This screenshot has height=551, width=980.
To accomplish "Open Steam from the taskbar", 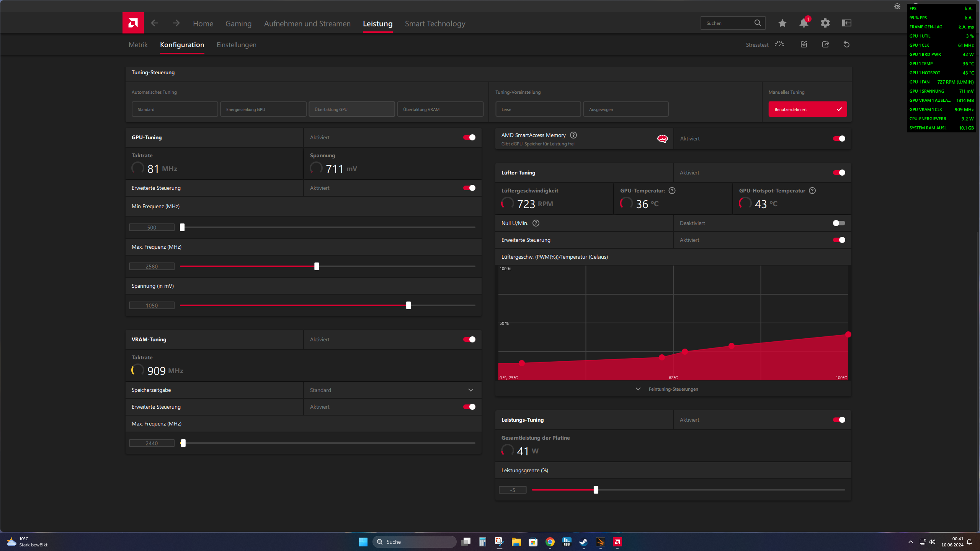I will (583, 542).
